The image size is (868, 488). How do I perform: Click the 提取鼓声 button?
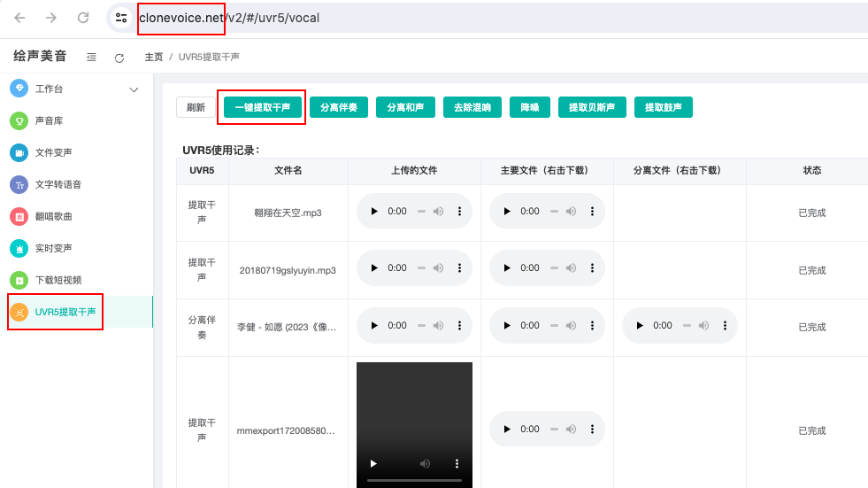click(664, 107)
